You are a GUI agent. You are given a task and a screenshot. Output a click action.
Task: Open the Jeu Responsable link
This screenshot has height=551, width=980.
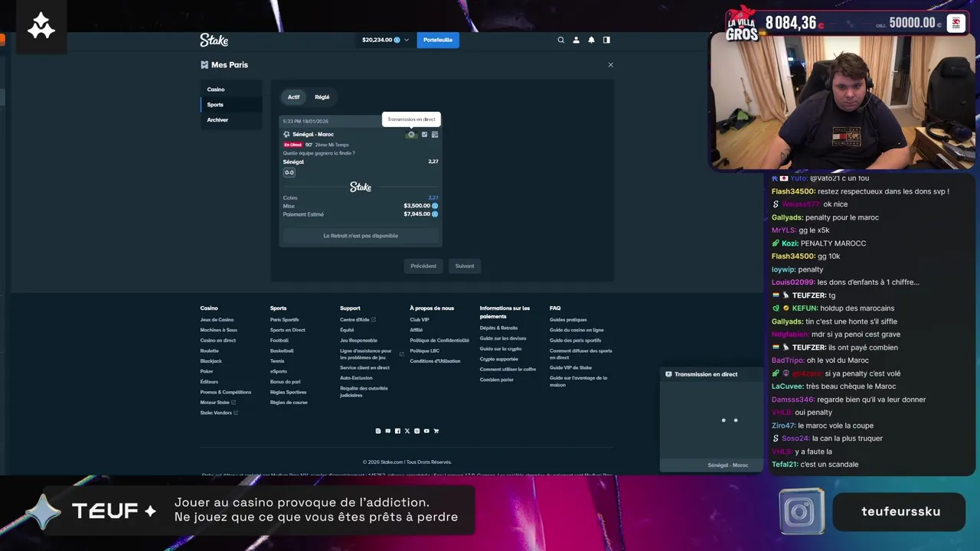(358, 341)
